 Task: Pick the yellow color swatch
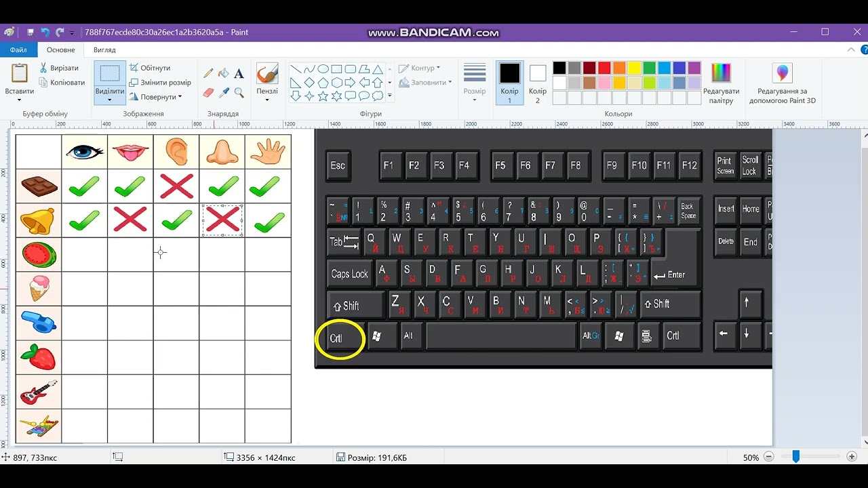pos(634,68)
